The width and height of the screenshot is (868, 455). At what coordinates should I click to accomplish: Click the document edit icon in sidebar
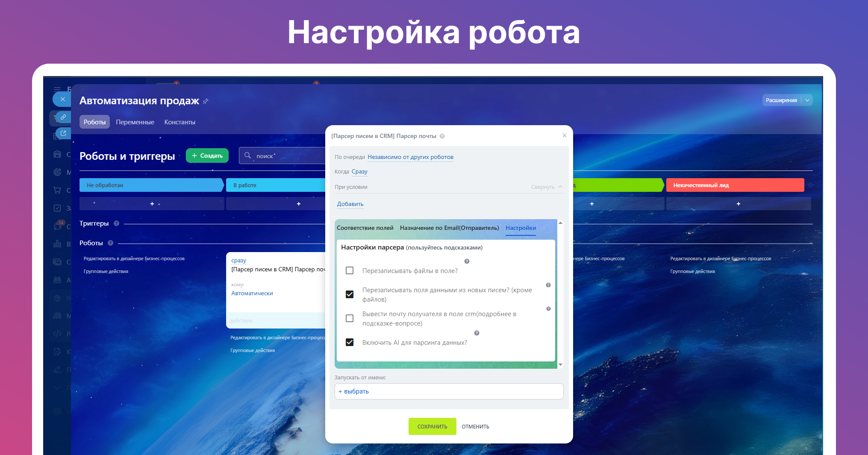click(57, 352)
